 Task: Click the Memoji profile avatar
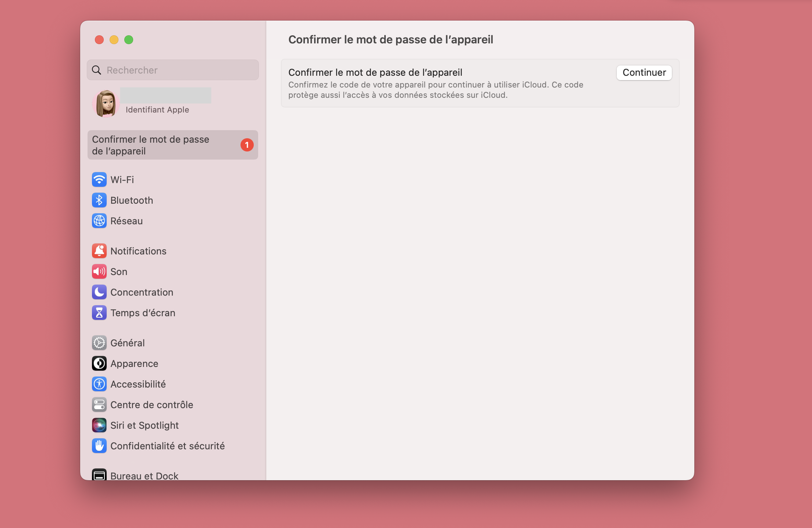tap(106, 104)
